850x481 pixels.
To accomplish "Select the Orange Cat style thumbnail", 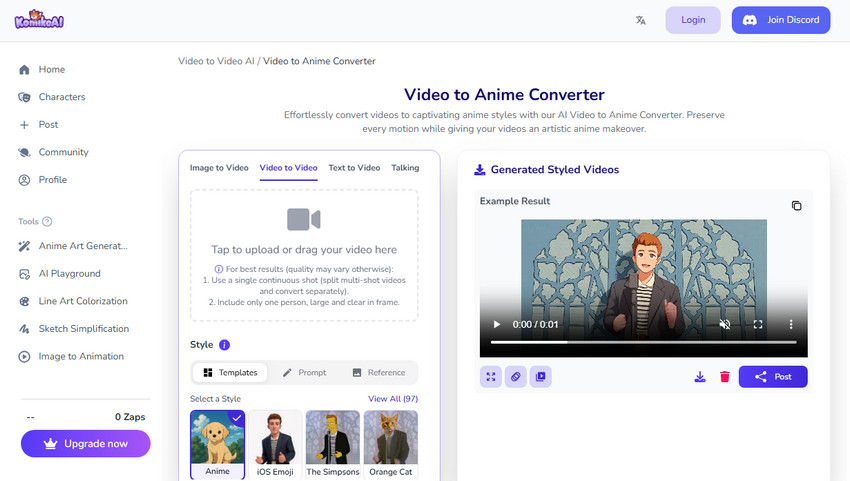I will pyautogui.click(x=390, y=438).
